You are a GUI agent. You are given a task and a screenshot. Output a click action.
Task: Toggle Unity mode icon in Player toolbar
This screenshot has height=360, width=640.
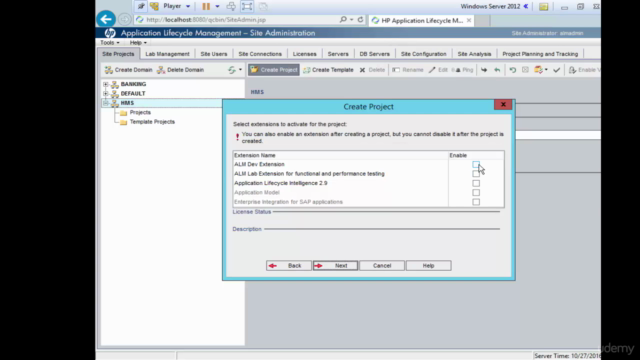tap(263, 6)
